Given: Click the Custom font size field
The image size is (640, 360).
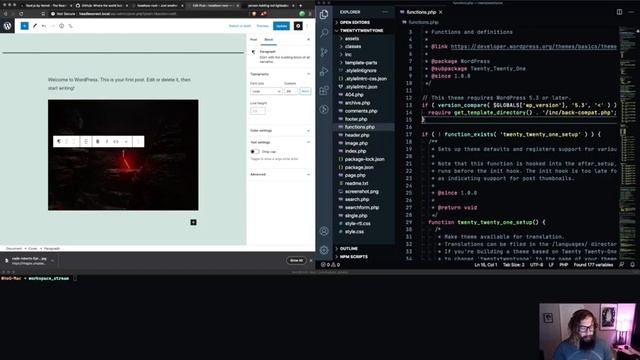Looking at the screenshot, I should 291,91.
